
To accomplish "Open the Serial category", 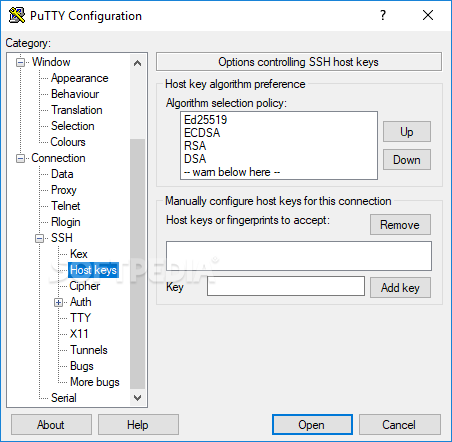I will [x=64, y=398].
